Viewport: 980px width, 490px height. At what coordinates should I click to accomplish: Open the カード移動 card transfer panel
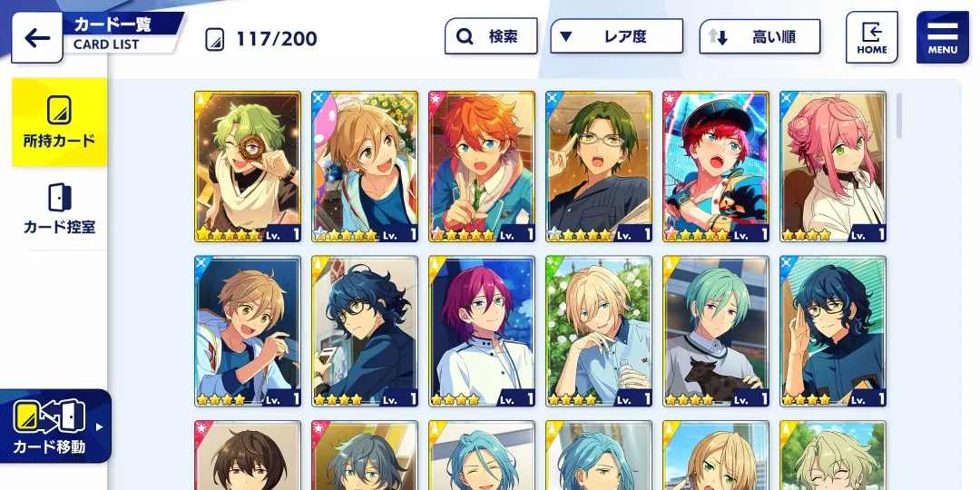pos(55,426)
